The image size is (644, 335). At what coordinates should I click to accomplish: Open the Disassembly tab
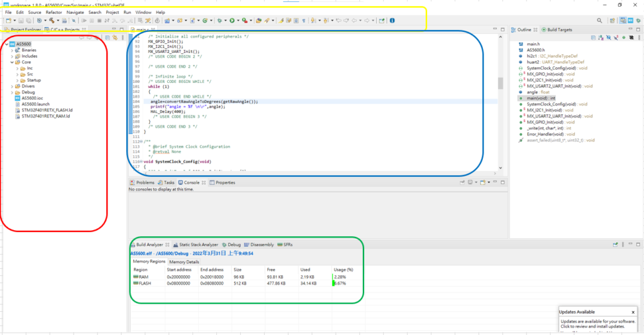click(x=258, y=244)
